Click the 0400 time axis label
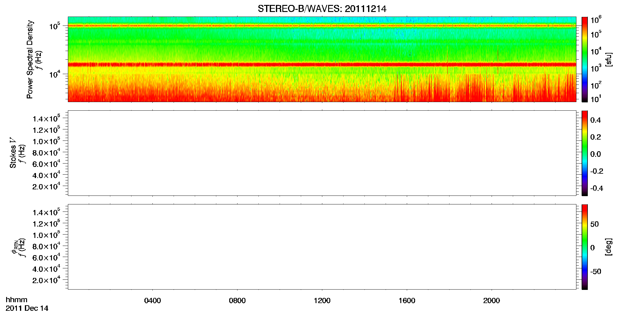 click(152, 301)
